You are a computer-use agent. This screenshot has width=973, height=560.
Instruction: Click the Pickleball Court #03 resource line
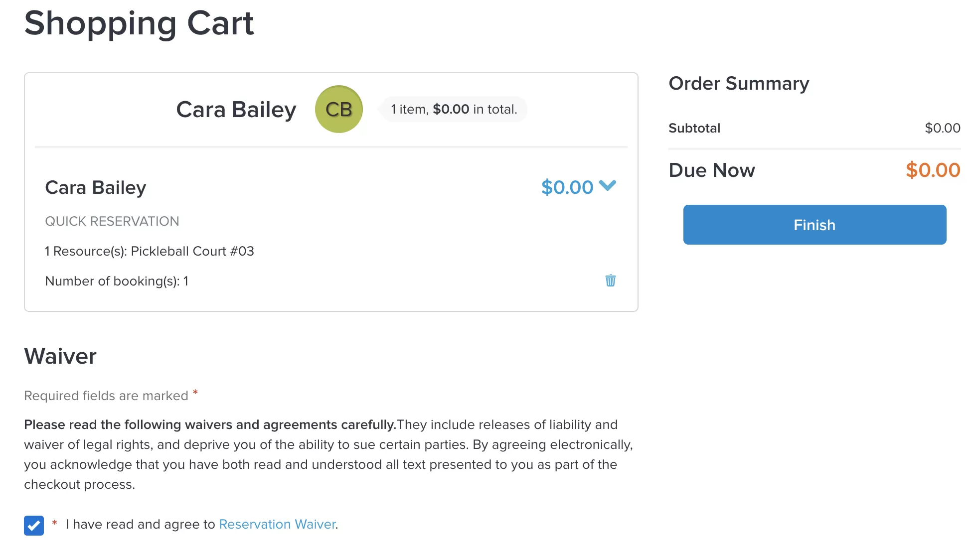coord(150,251)
